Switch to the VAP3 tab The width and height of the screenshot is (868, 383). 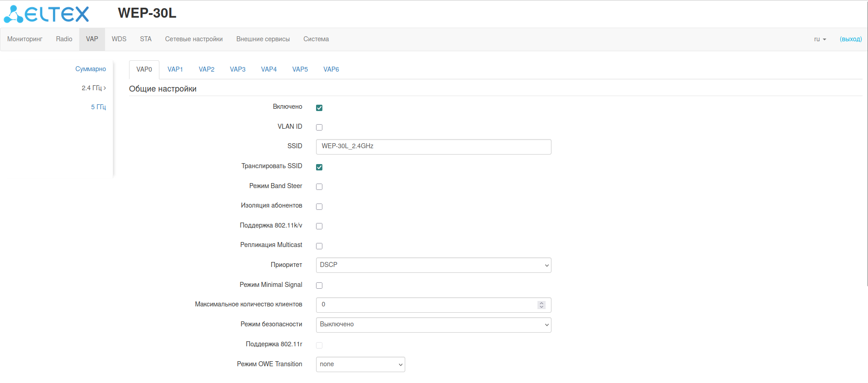coord(237,69)
